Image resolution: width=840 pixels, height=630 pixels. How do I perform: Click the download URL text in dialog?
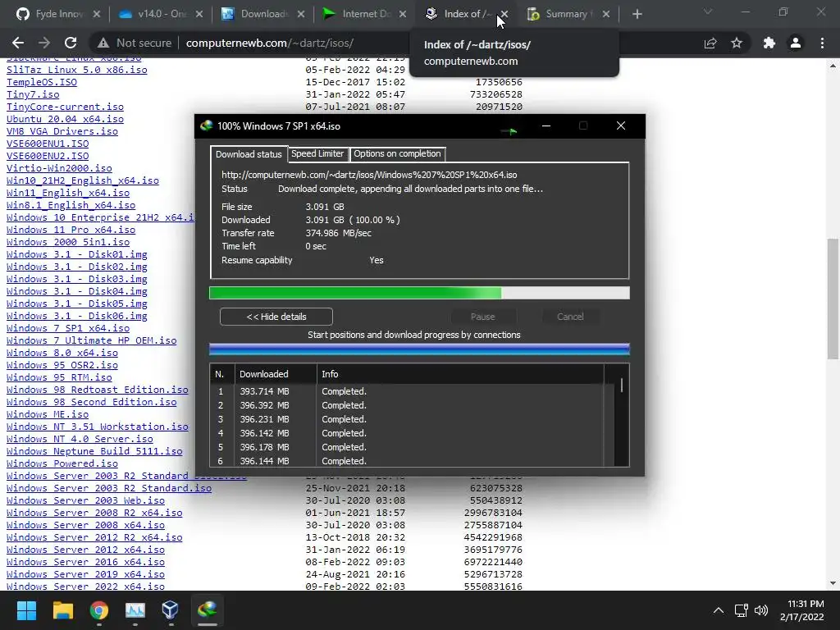[369, 175]
